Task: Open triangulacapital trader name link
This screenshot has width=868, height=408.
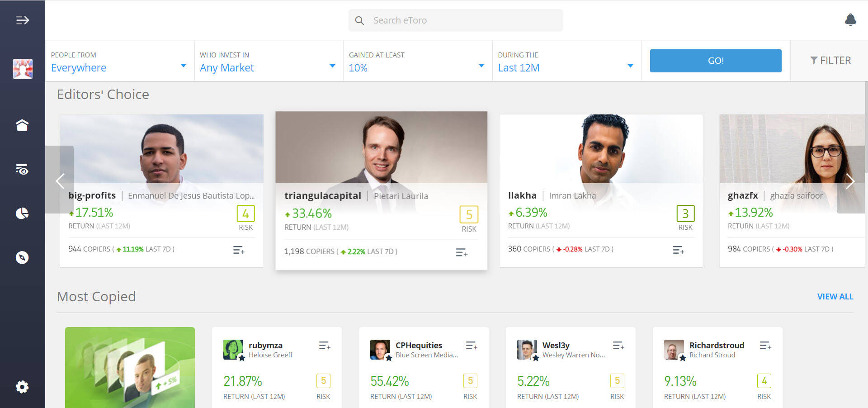Action: coord(323,196)
